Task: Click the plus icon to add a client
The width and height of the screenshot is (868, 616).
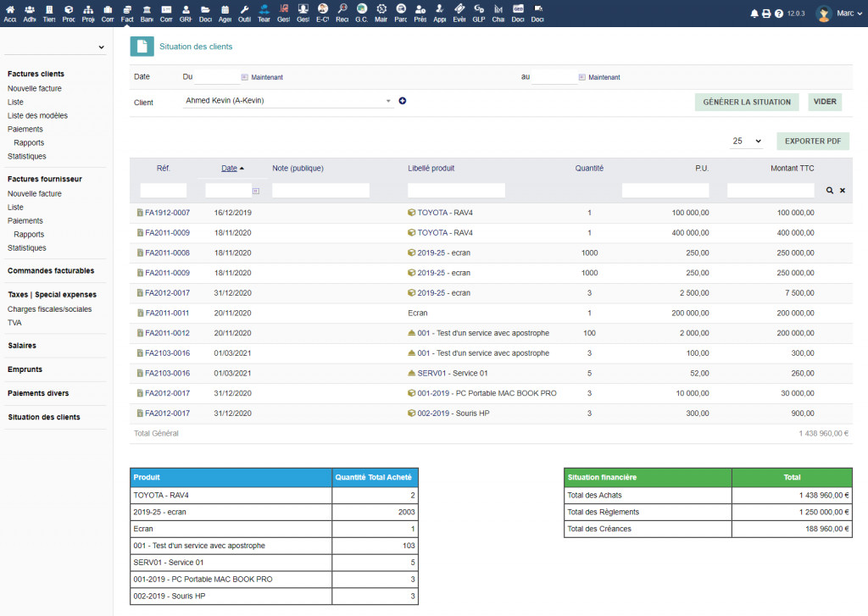Action: [403, 101]
